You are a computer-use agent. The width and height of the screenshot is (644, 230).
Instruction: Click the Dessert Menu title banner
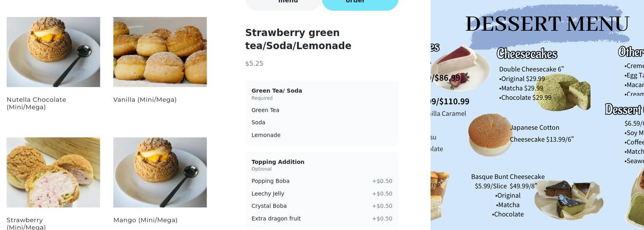(x=547, y=24)
